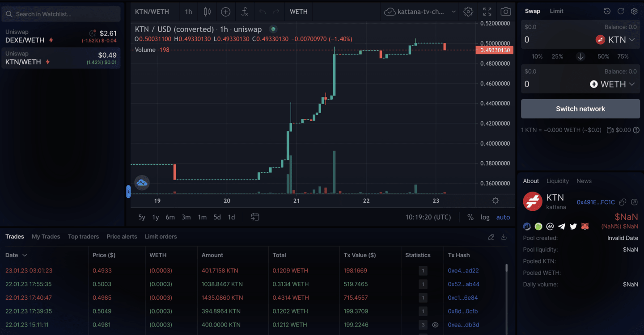Download trades using the download icon
This screenshot has width=644, height=335.
click(504, 237)
